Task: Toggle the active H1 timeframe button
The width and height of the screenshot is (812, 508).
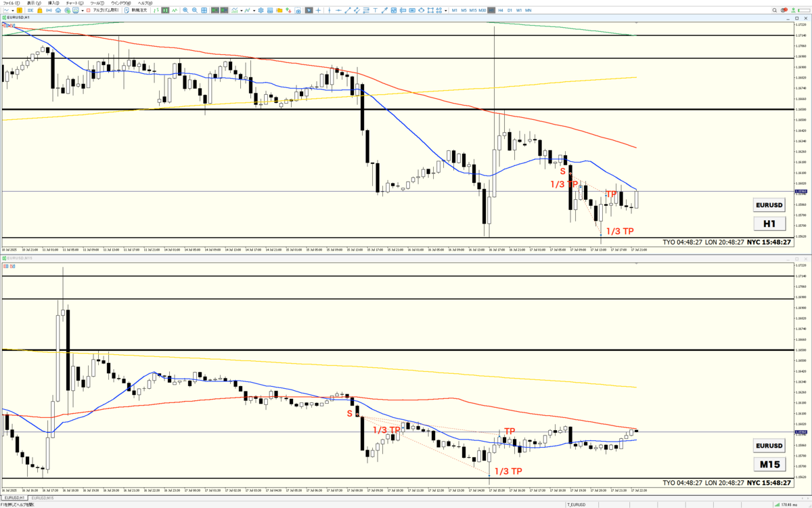Action: 491,10
